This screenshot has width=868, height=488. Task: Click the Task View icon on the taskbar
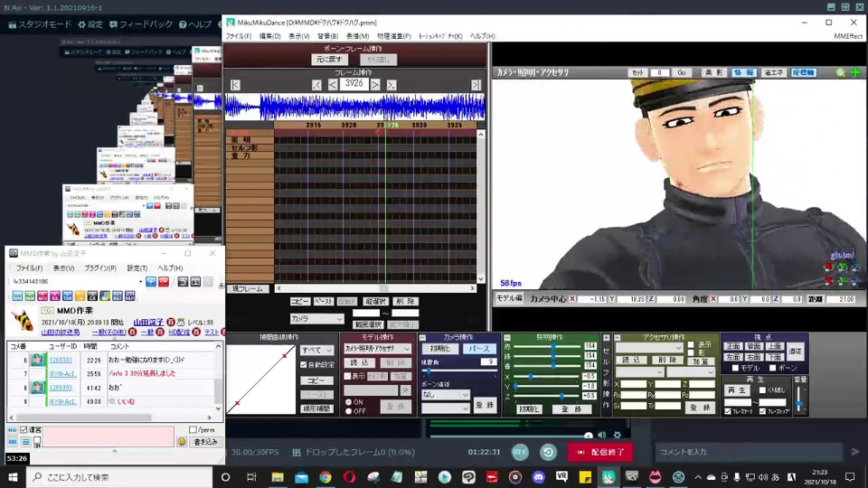251,477
